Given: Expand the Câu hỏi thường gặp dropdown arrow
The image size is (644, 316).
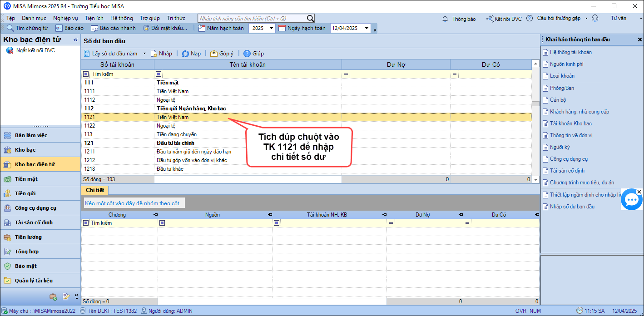Looking at the screenshot, I should 586,19.
